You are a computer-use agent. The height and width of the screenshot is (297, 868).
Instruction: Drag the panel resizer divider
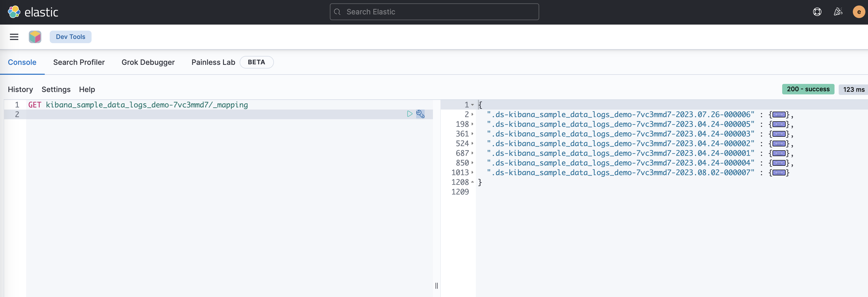[x=436, y=285]
